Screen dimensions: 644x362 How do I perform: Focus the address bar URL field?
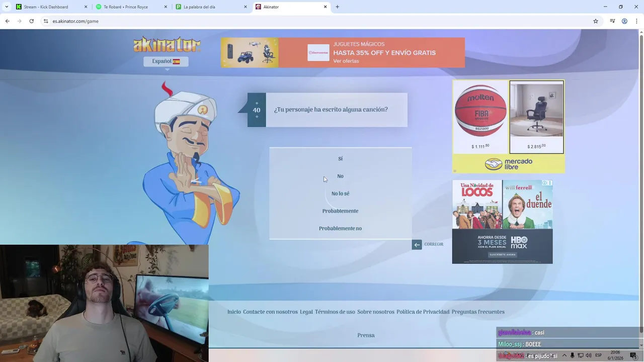[320, 21]
